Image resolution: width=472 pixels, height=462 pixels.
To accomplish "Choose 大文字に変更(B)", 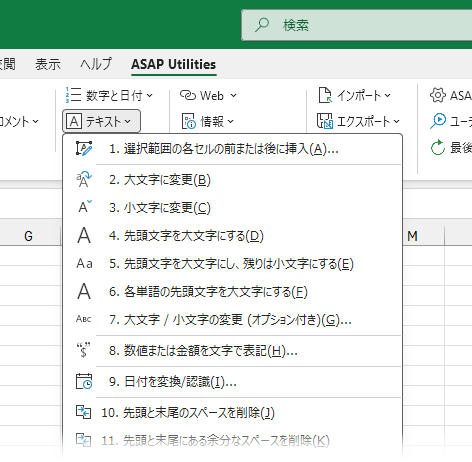I will 232,180.
